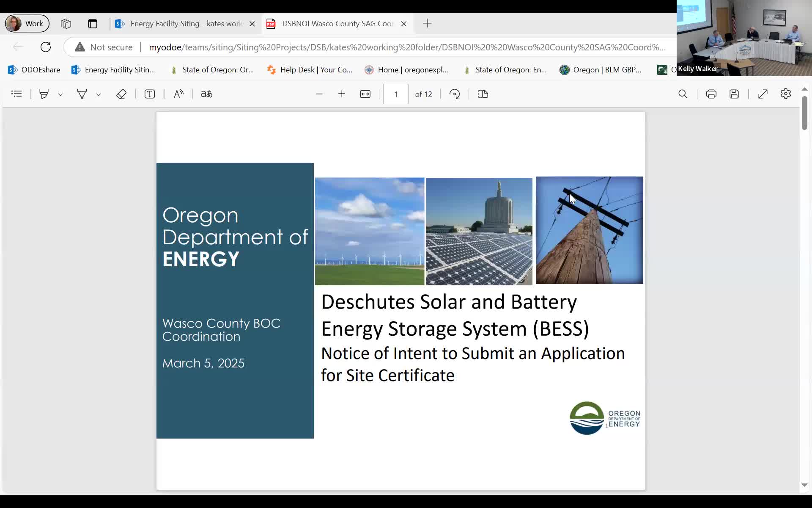Click the vertical scrollbar thumb
Viewport: 812px width, 508px height.
804,113
